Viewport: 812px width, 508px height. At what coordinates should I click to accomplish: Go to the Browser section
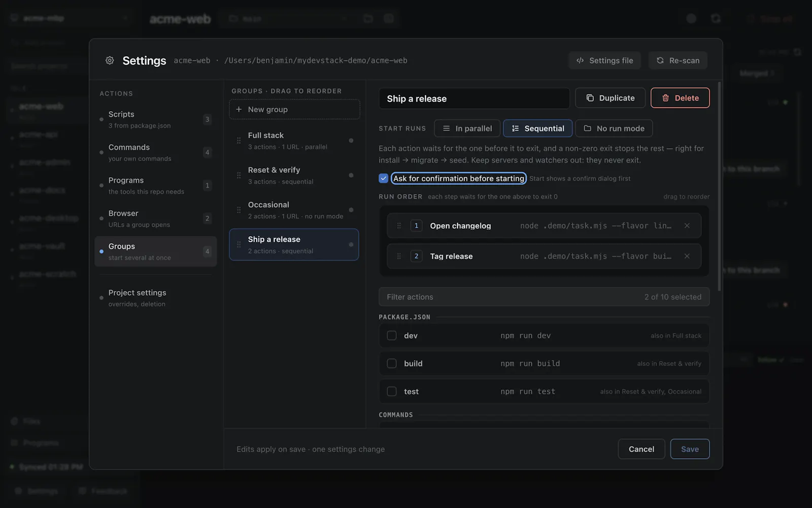155,218
